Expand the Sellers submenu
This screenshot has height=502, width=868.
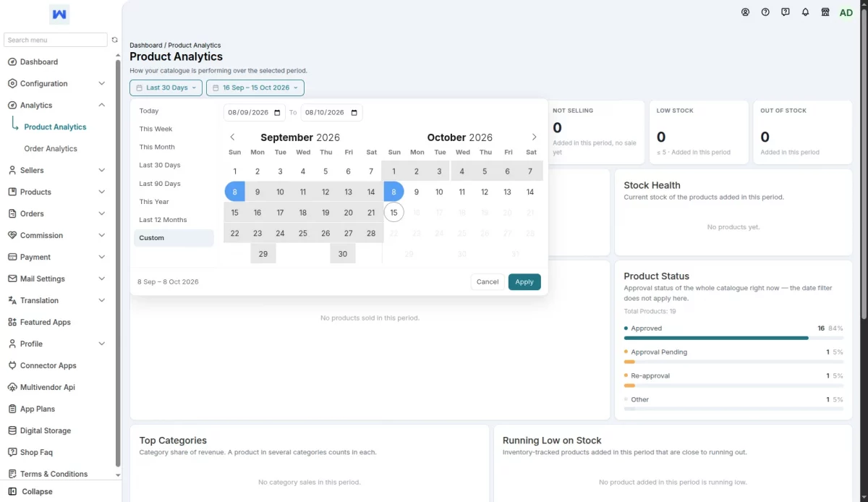(x=101, y=171)
